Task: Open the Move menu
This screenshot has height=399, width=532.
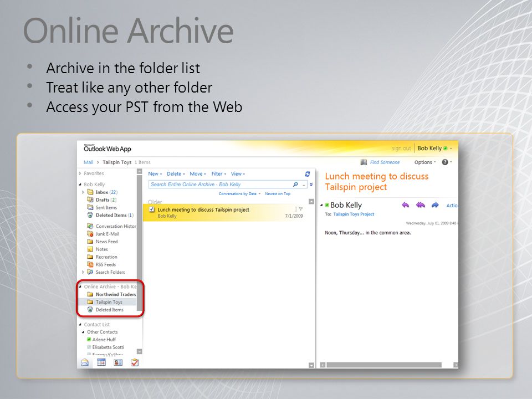Action: point(198,173)
